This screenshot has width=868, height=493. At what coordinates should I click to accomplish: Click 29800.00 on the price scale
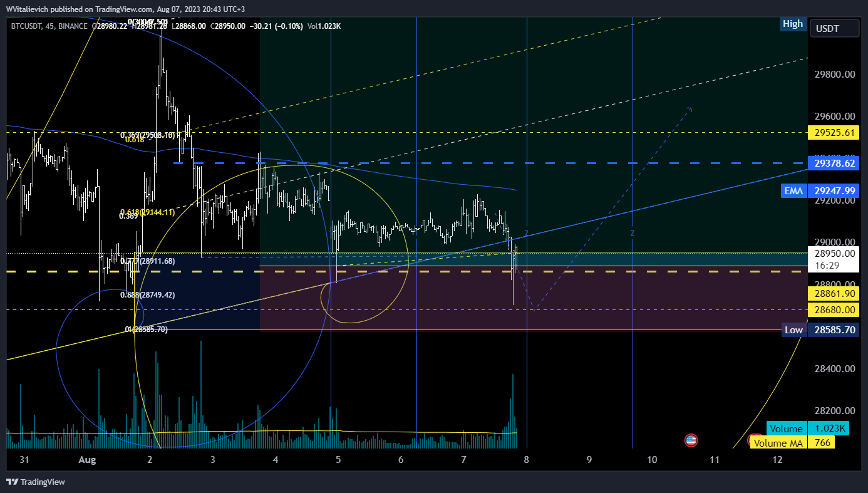click(836, 74)
